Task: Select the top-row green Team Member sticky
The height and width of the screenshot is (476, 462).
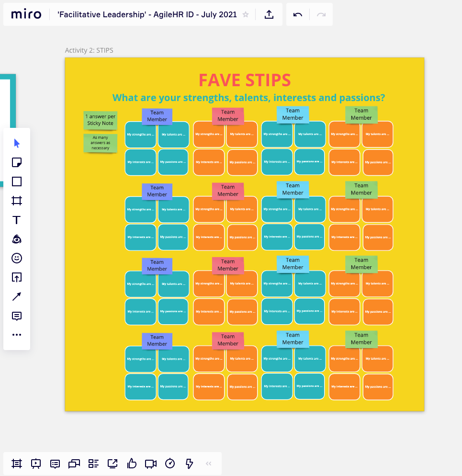Action: point(361,114)
